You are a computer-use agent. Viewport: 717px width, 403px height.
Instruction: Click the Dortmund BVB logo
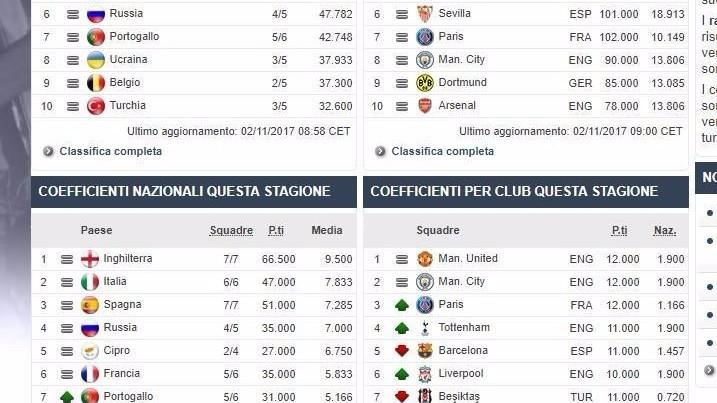point(425,83)
